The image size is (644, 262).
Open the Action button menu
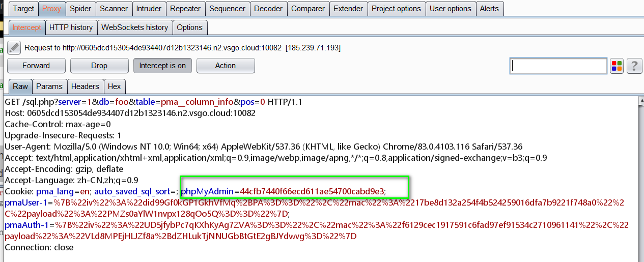coord(226,66)
